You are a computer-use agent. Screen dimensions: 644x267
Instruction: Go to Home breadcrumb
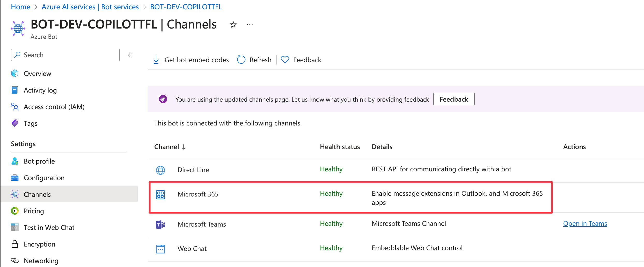tap(20, 7)
